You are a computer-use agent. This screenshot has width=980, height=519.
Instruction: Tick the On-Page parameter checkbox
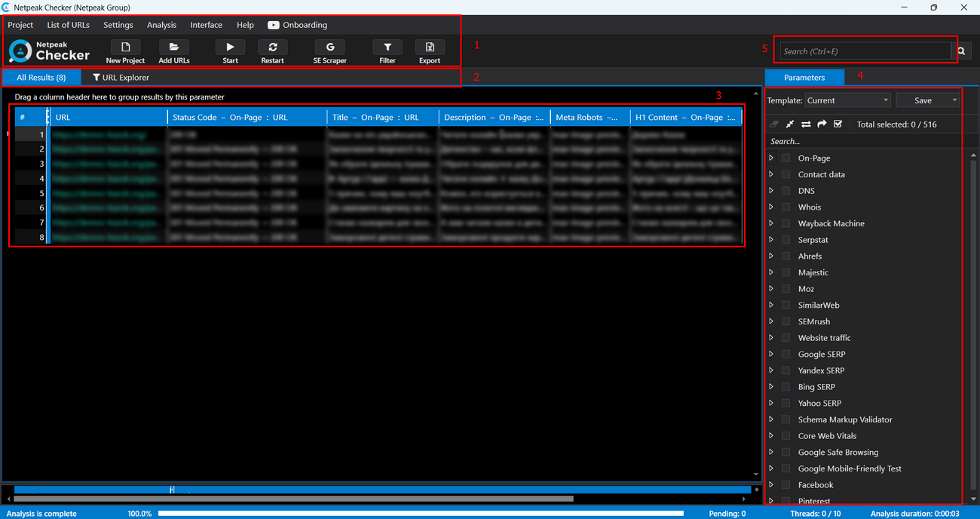[x=786, y=158]
